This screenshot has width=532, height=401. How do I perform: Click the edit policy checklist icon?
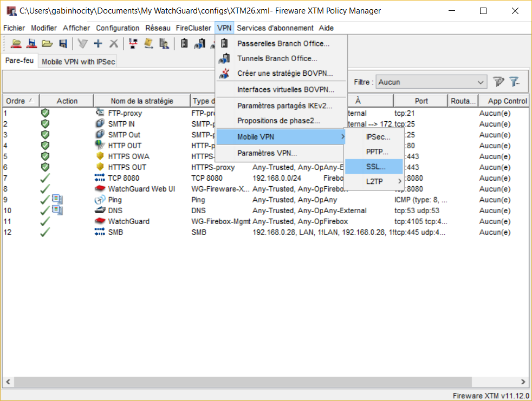[82, 43]
